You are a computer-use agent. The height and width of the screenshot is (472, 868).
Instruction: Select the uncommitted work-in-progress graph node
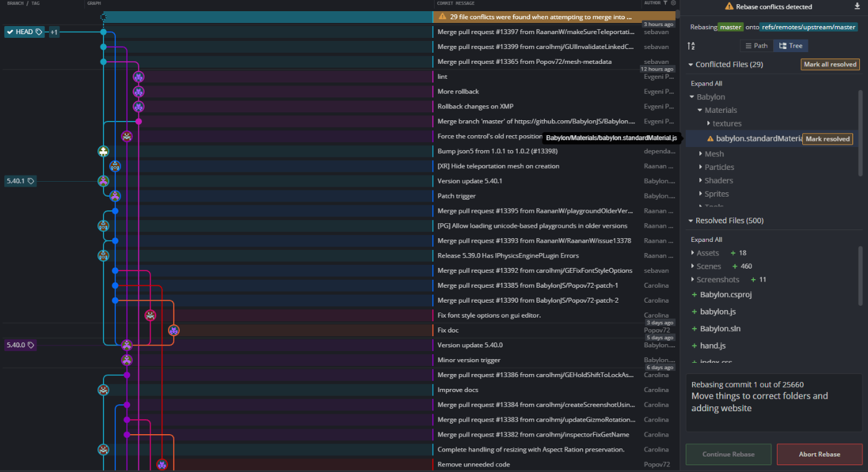click(104, 17)
